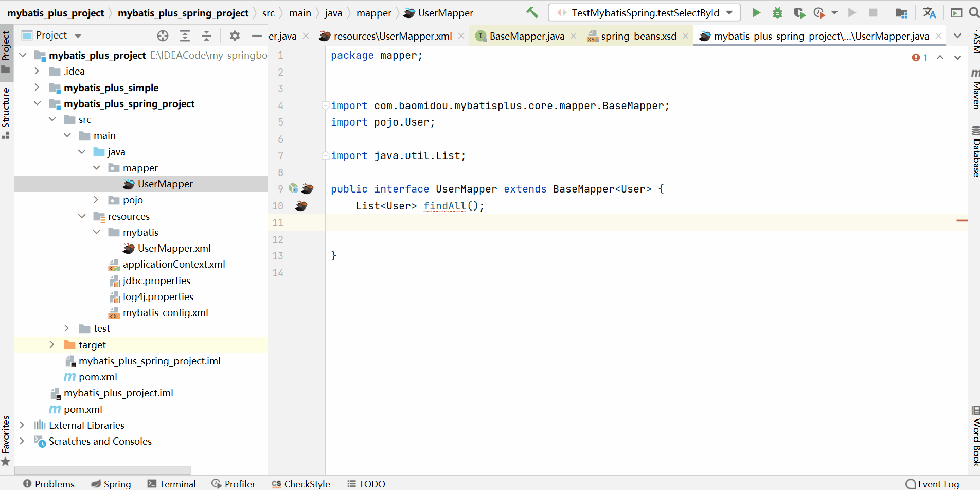Click the error indicator showing 1 problem
This screenshot has height=490, width=980.
[x=920, y=58]
